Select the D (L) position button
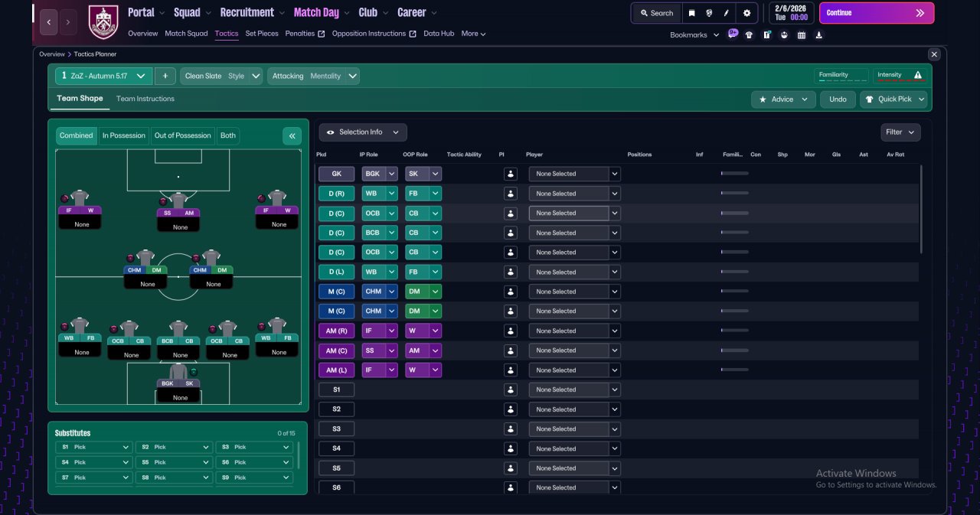980x515 pixels. pyautogui.click(x=336, y=272)
